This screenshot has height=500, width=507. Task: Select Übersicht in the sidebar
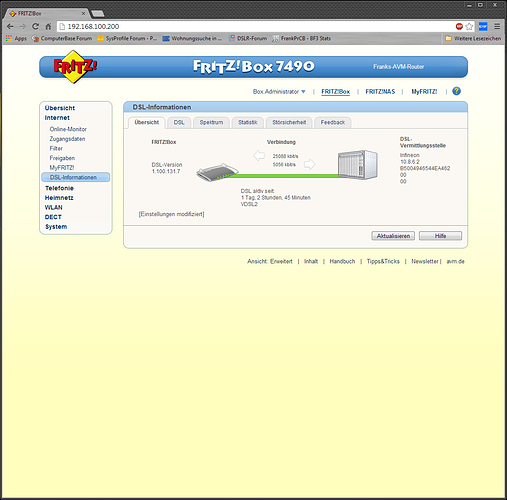click(x=60, y=108)
